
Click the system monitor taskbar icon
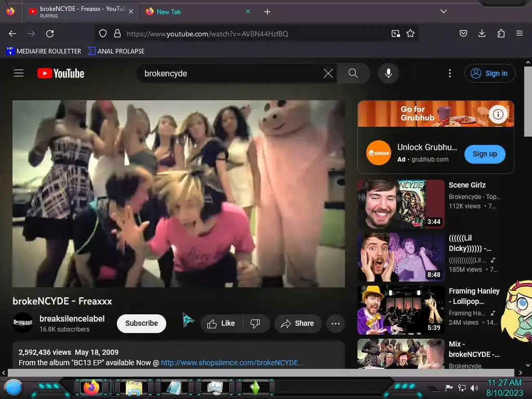pos(215,388)
